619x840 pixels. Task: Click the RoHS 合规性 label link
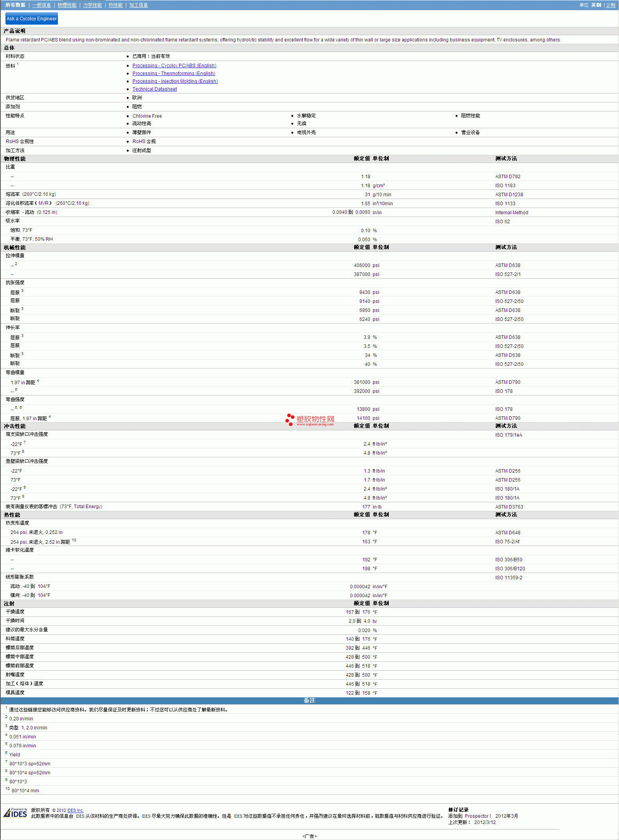point(20,141)
